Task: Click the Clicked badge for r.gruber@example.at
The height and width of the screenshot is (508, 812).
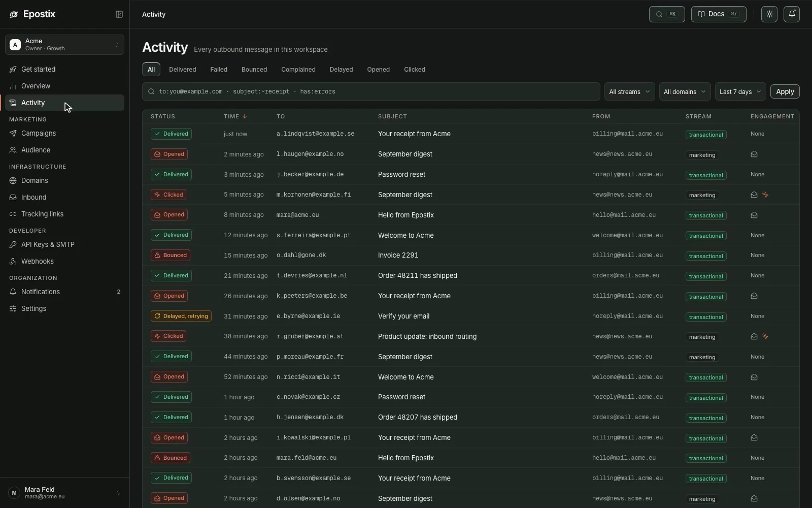Action: 168,336
